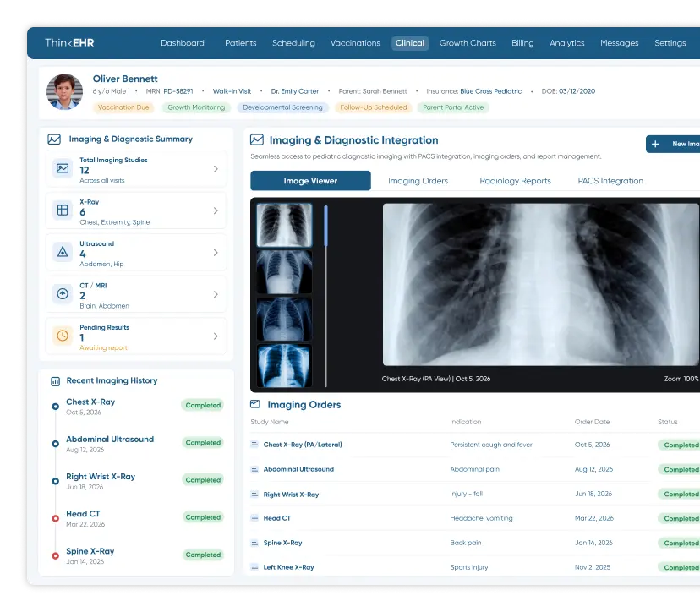The height and width of the screenshot is (612, 700).
Task: Click the Order Date column header
Action: pyautogui.click(x=592, y=422)
